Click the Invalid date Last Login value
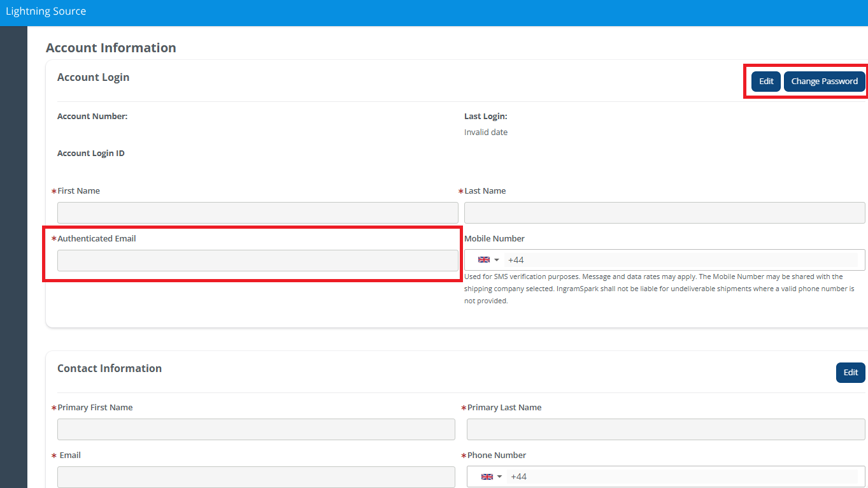 coord(486,133)
